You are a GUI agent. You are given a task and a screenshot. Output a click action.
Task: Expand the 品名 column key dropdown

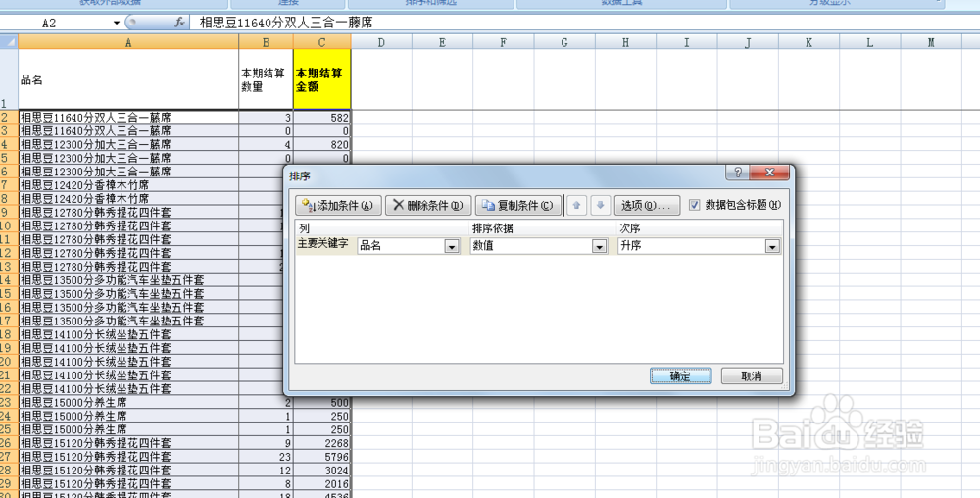452,247
